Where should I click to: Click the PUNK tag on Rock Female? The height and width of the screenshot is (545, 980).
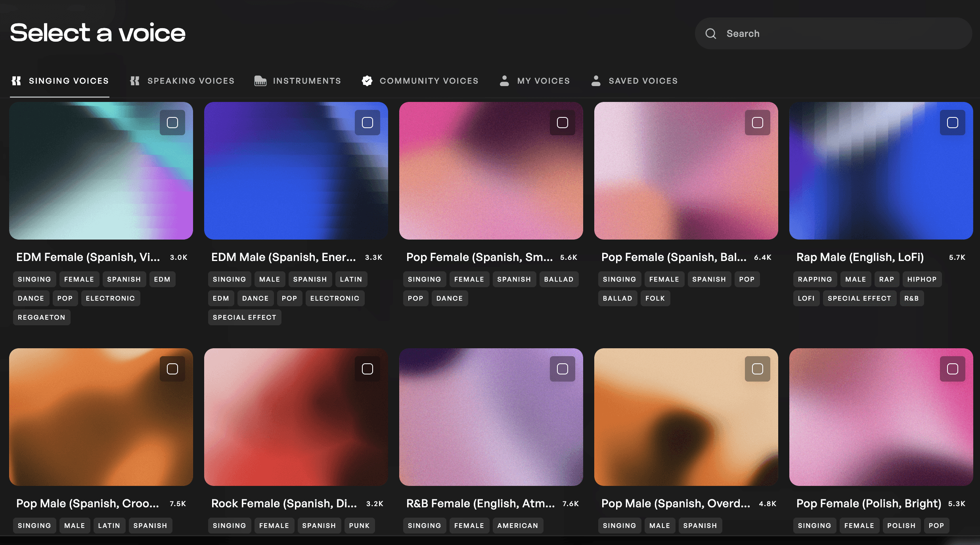click(360, 526)
